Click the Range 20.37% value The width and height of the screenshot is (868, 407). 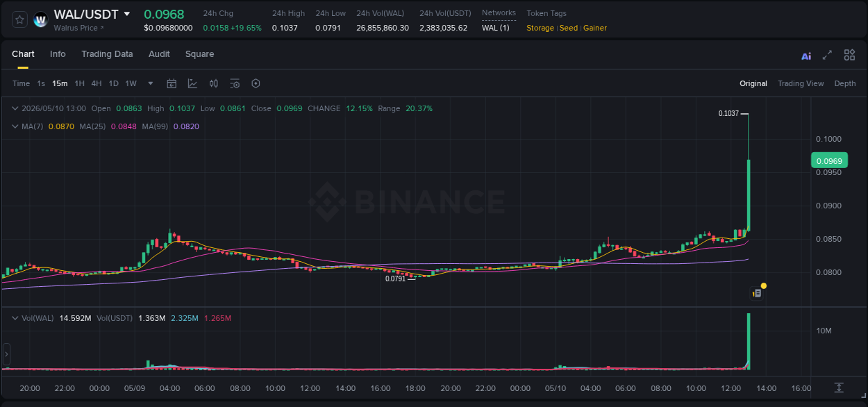click(x=419, y=108)
